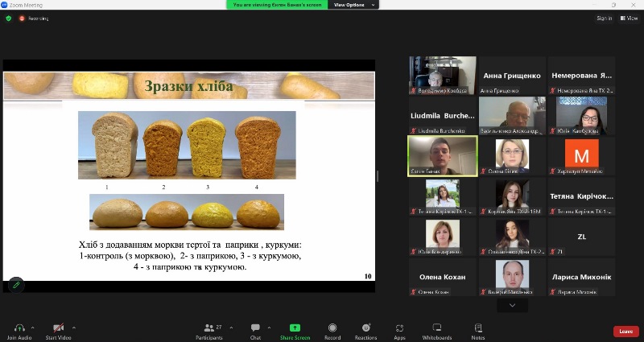Show more participants with down chevron
This screenshot has height=342, width=644.
[x=512, y=306]
